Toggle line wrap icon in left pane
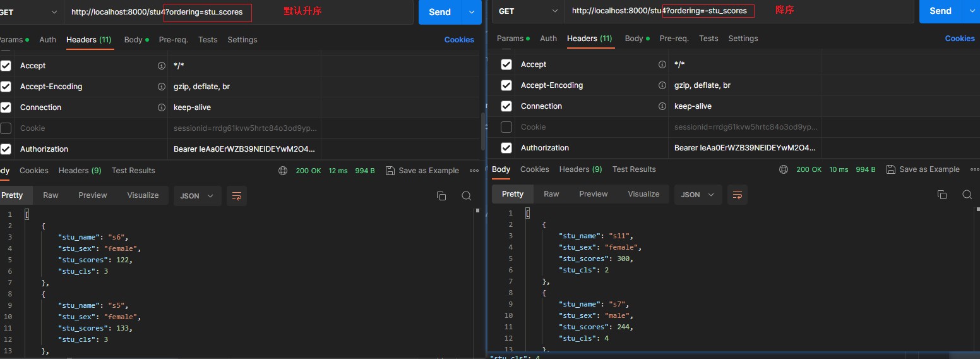The image size is (980, 359). 237,196
